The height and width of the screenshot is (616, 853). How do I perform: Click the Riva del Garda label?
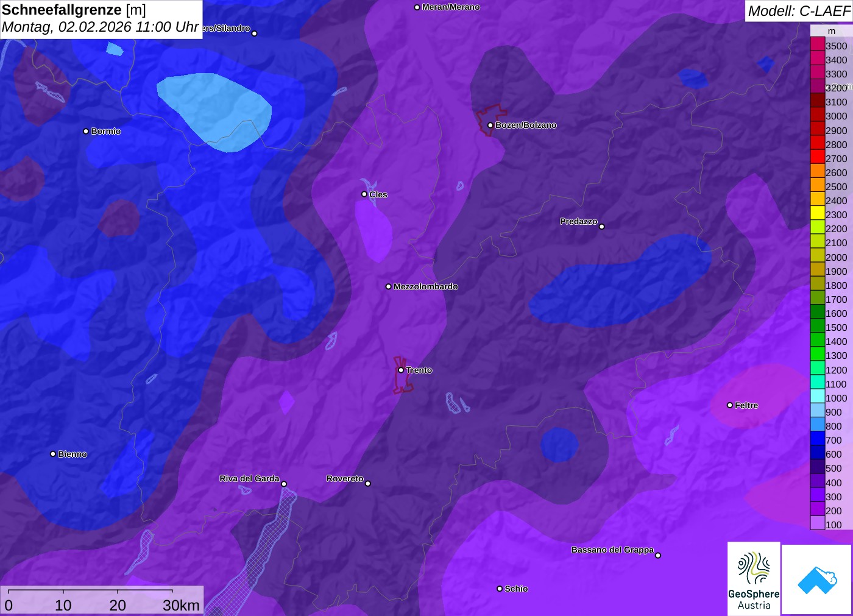249,478
